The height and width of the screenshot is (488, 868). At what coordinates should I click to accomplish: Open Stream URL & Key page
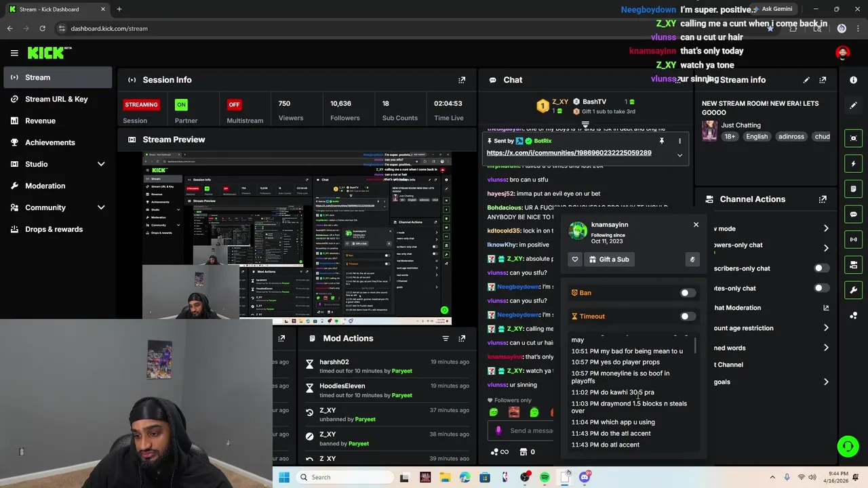pyautogui.click(x=56, y=99)
